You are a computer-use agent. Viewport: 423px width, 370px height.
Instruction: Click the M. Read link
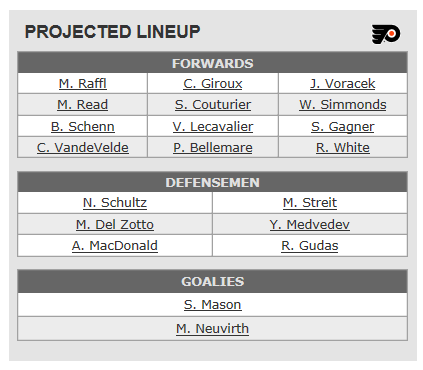click(83, 104)
